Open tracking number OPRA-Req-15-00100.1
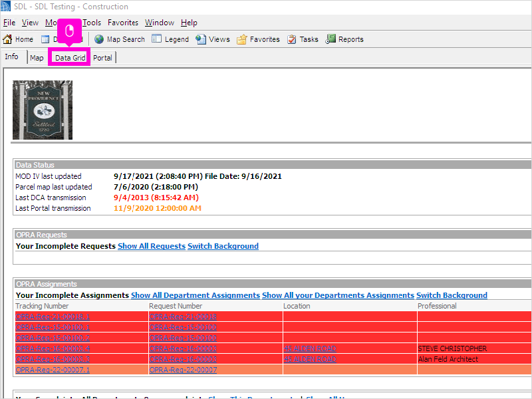 [x=53, y=327]
